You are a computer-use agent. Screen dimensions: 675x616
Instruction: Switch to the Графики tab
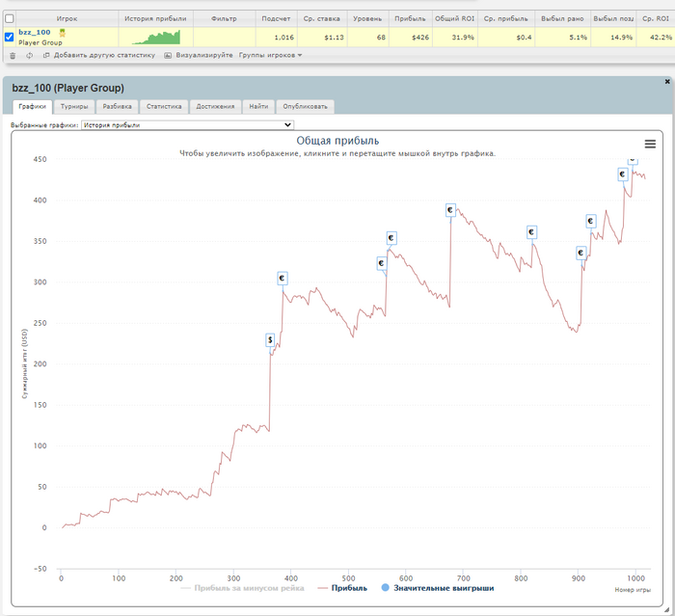pyautogui.click(x=32, y=106)
